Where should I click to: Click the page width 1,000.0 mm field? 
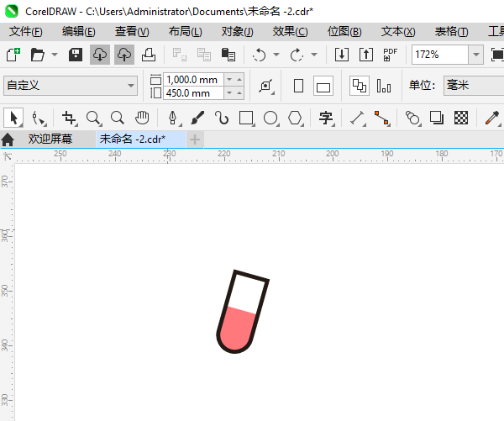(x=193, y=80)
